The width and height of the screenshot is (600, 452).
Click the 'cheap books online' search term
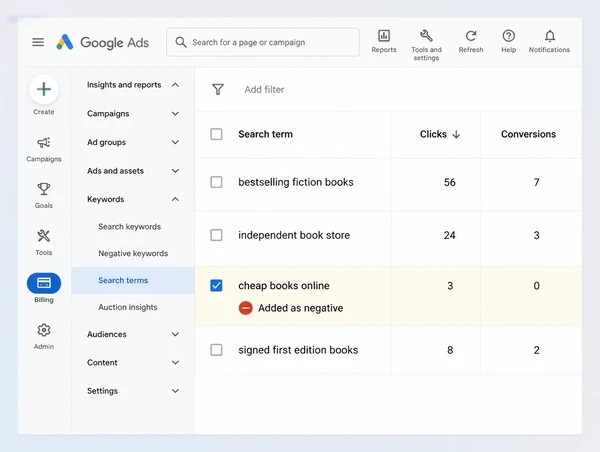pos(284,286)
